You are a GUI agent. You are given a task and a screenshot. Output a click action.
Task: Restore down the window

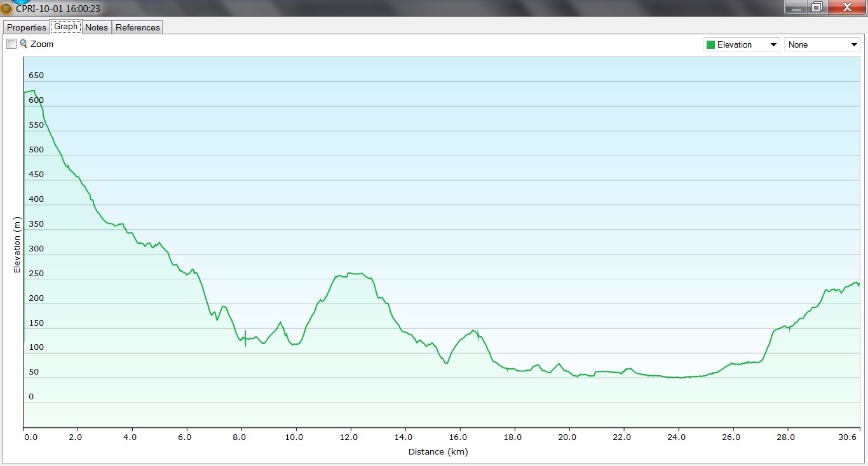coord(817,8)
